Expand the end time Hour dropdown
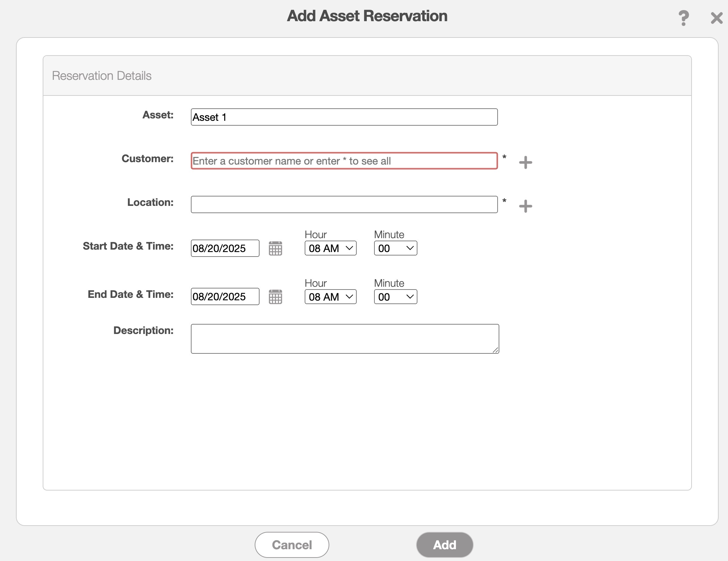This screenshot has width=728, height=561. (x=330, y=297)
